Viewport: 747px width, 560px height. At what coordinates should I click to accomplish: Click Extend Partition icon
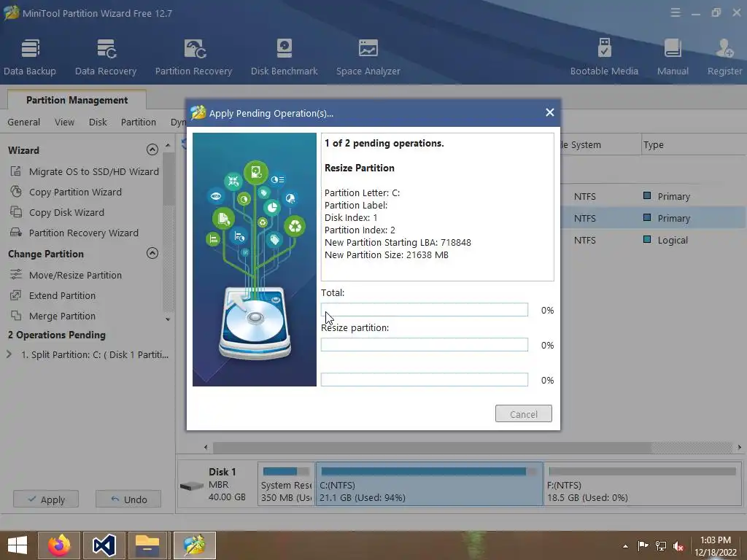(x=16, y=295)
